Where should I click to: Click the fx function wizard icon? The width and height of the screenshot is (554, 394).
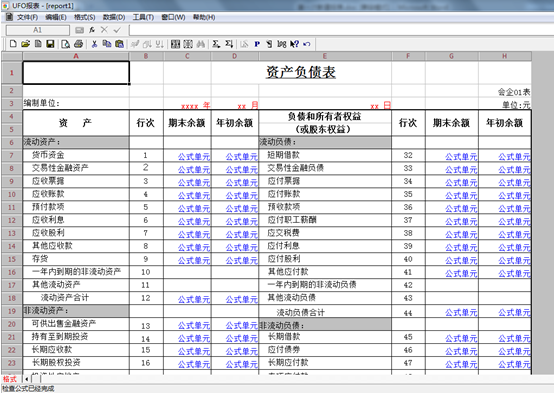(x=92, y=30)
